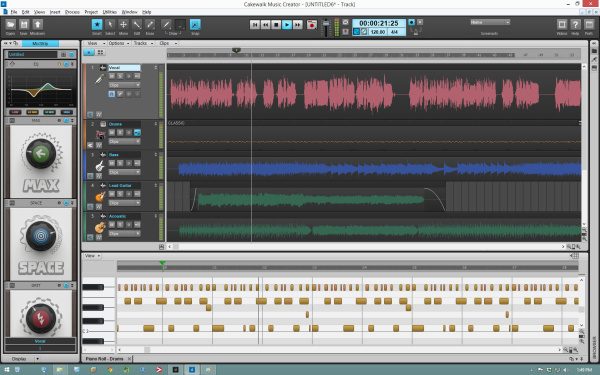The width and height of the screenshot is (600, 375).
Task: Click the timeline position marker on ruler
Action: click(236, 50)
